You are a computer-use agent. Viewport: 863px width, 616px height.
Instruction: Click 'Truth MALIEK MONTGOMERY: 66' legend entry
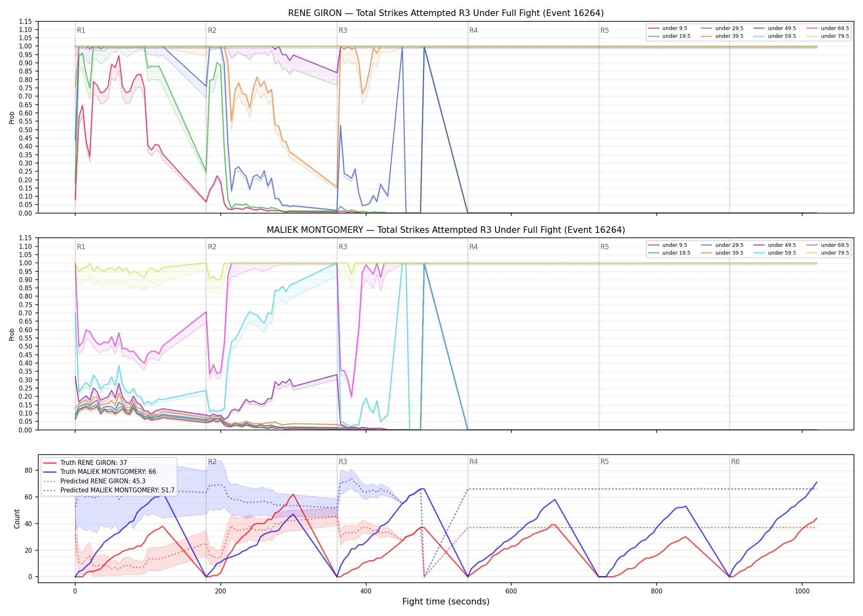coord(100,472)
